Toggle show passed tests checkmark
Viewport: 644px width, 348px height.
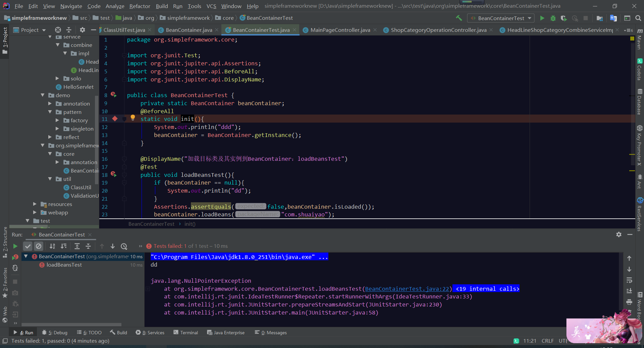[28, 246]
